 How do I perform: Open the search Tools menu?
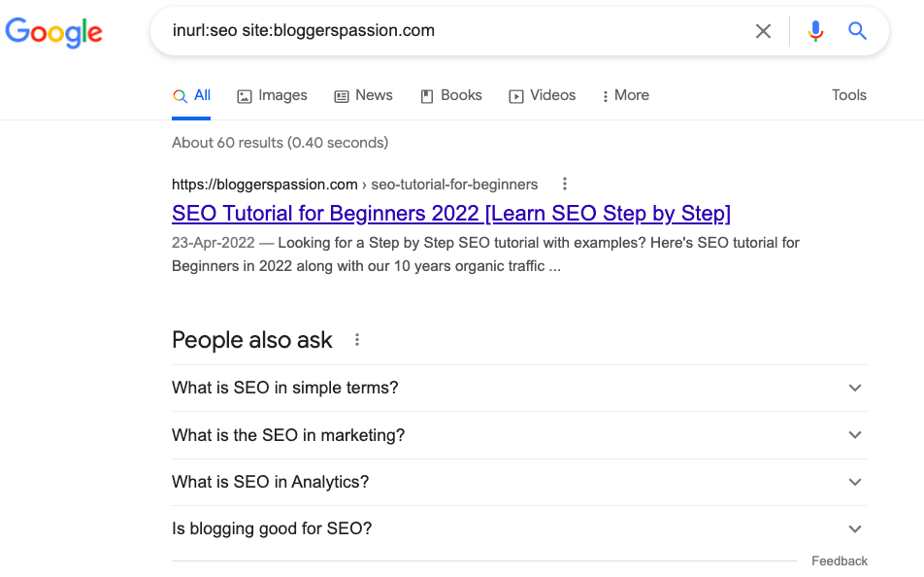[848, 95]
